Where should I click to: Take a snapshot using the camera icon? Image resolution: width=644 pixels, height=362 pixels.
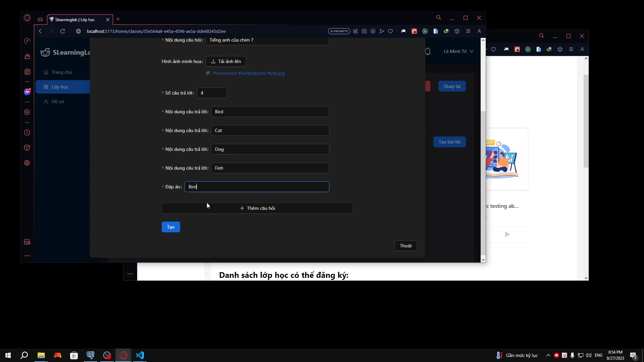[364, 31]
